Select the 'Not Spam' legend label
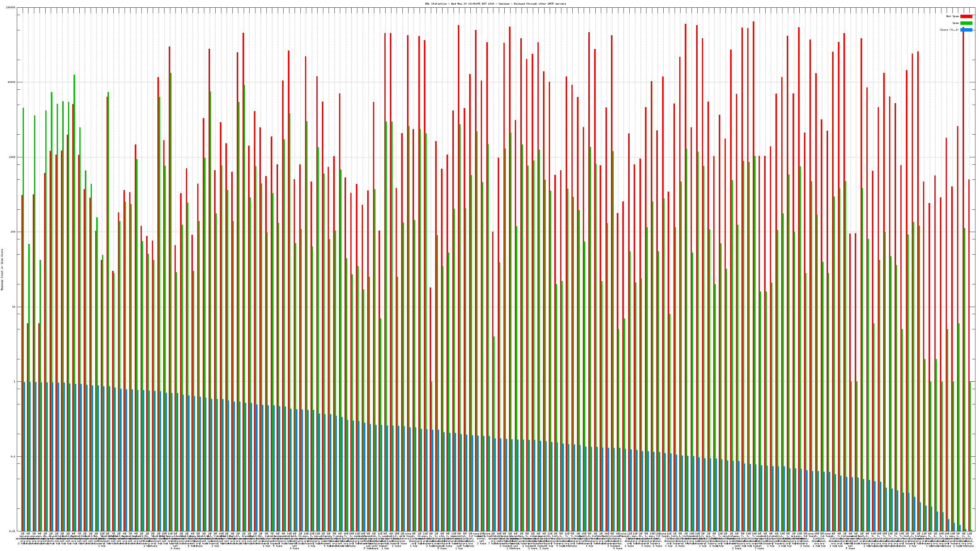 pyautogui.click(x=953, y=16)
